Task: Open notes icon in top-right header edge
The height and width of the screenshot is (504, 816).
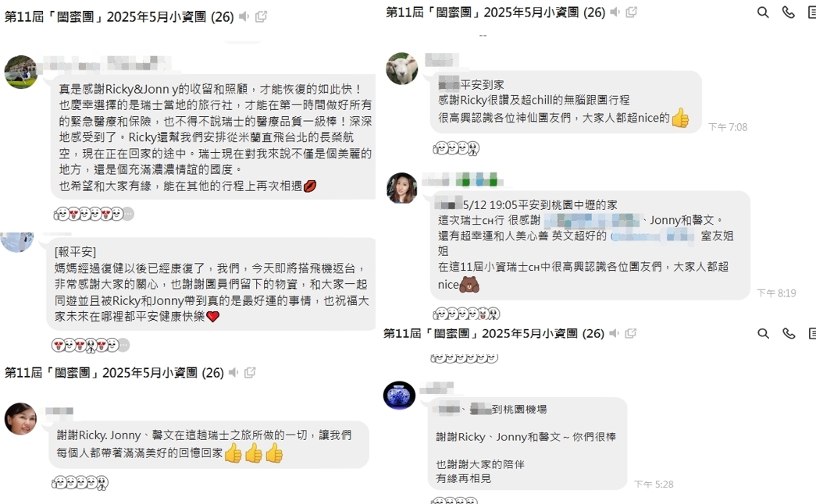Action: pyautogui.click(x=812, y=12)
